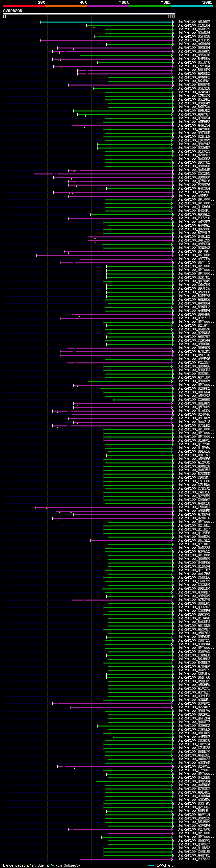This screenshot has height=868, width=216.
Task: Select hit UniRef100_B7FRJ9
Action: click(194, 40)
